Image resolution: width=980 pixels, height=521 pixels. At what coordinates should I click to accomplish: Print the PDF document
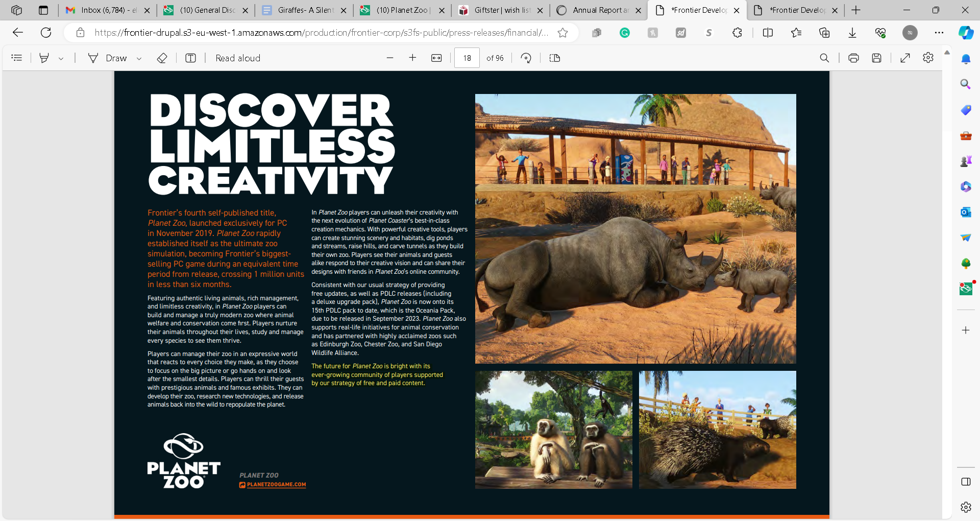pyautogui.click(x=853, y=58)
